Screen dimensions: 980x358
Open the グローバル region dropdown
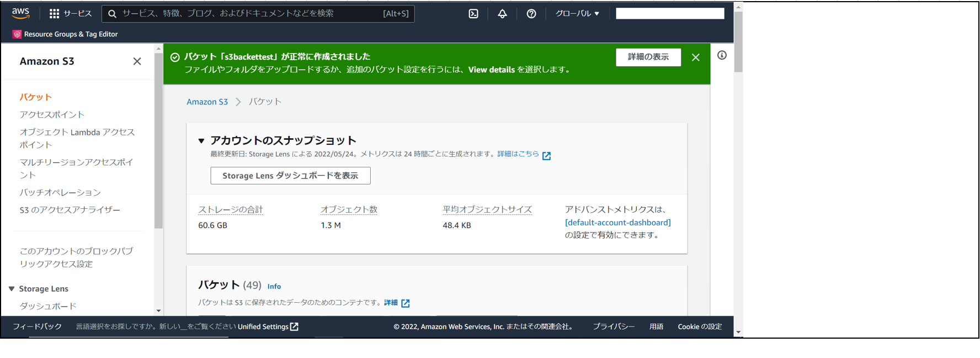tap(577, 14)
